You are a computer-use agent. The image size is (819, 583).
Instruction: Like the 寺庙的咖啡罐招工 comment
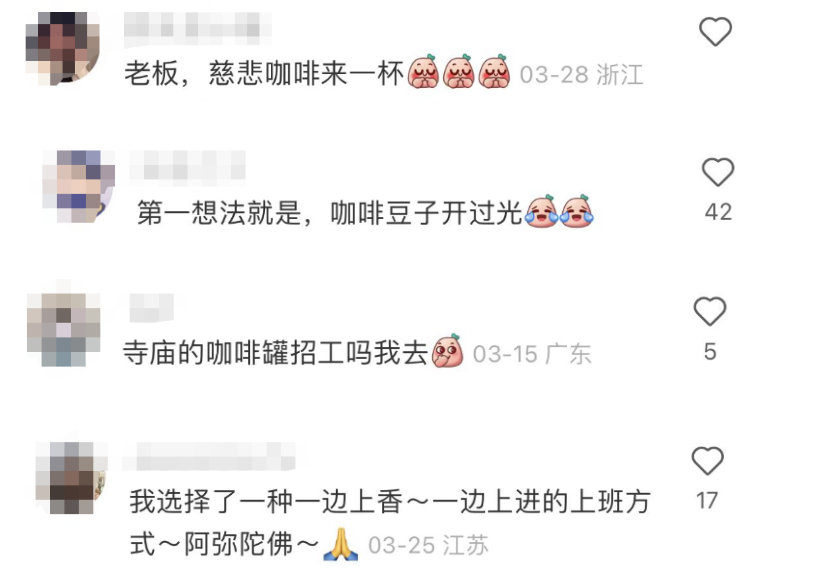click(710, 311)
